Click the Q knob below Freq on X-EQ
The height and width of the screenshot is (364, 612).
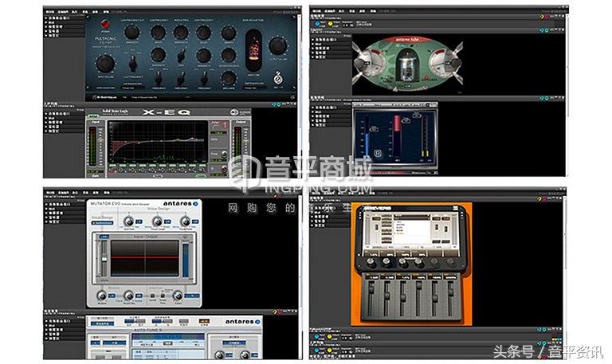[x=224, y=170]
